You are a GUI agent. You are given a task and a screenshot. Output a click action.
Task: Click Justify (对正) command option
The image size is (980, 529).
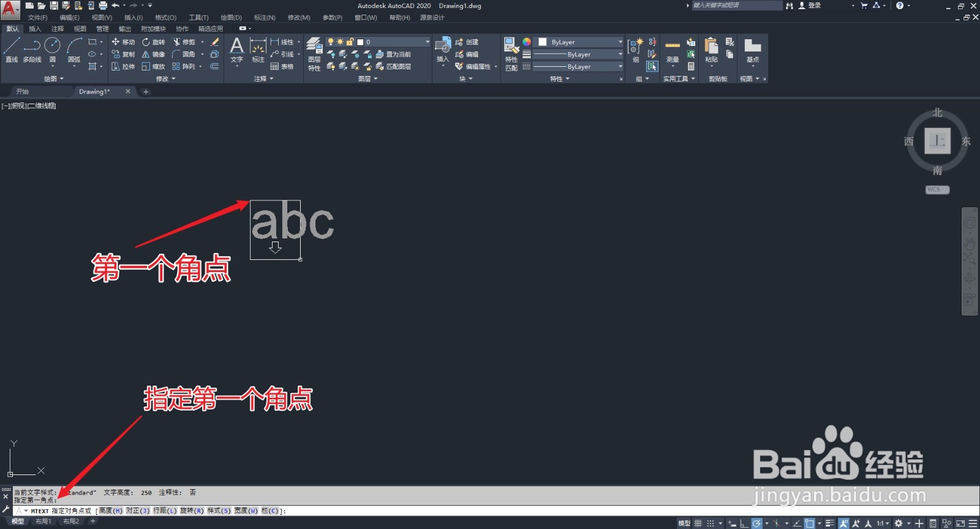pyautogui.click(x=138, y=511)
